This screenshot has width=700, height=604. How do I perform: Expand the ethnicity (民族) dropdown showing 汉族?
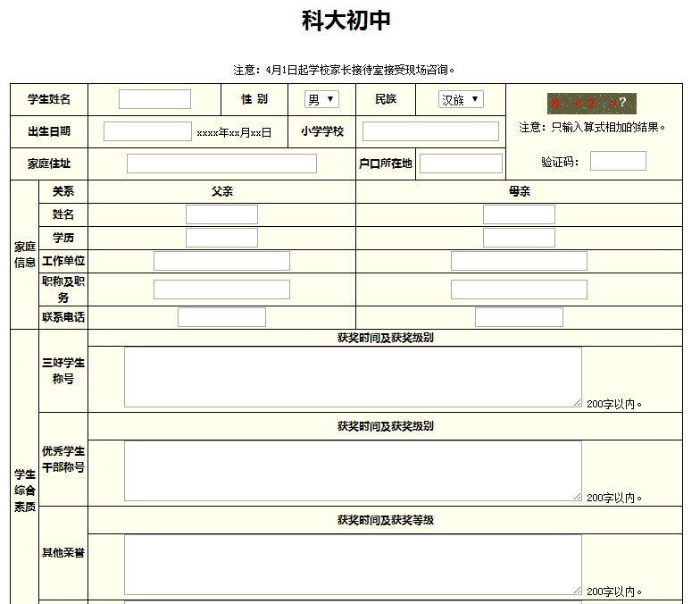tap(461, 99)
